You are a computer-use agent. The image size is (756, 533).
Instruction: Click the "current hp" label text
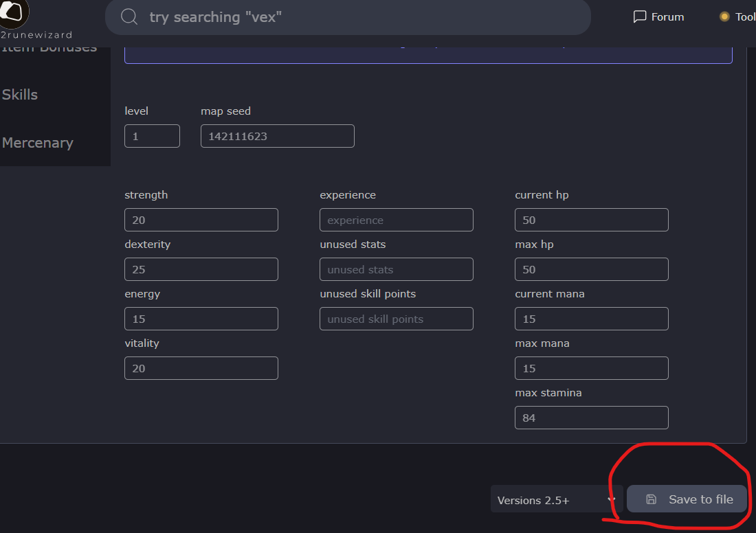click(x=542, y=195)
